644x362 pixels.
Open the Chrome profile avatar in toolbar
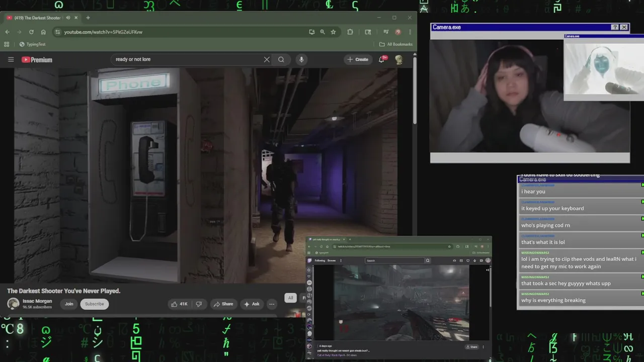[397, 32]
